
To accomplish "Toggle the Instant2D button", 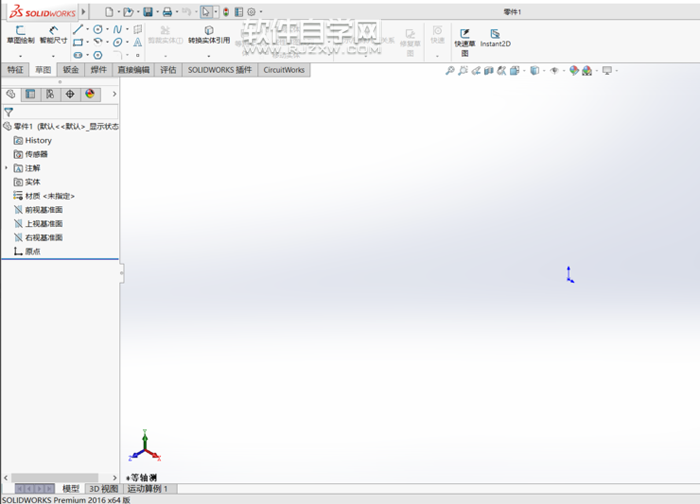I will [495, 38].
